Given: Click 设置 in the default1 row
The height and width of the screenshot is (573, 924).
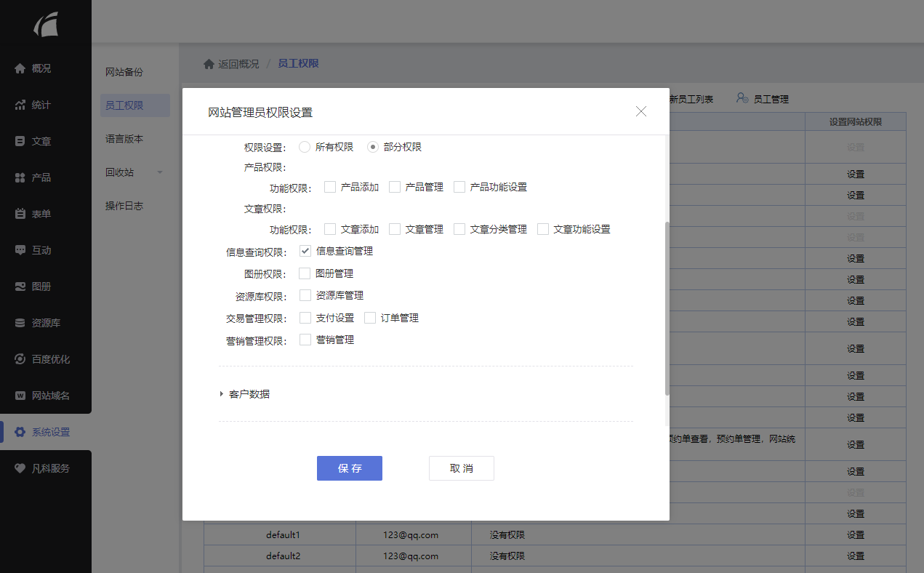Looking at the screenshot, I should pyautogui.click(x=856, y=535).
